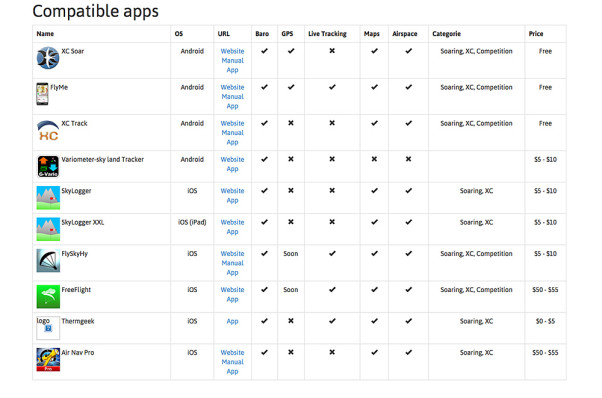
Task: Click the Maps cross for Variometer-sky land Tracker
Action: point(374,159)
